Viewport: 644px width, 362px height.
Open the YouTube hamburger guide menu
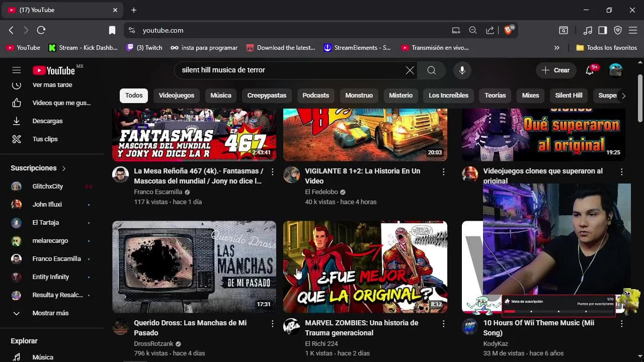17,70
